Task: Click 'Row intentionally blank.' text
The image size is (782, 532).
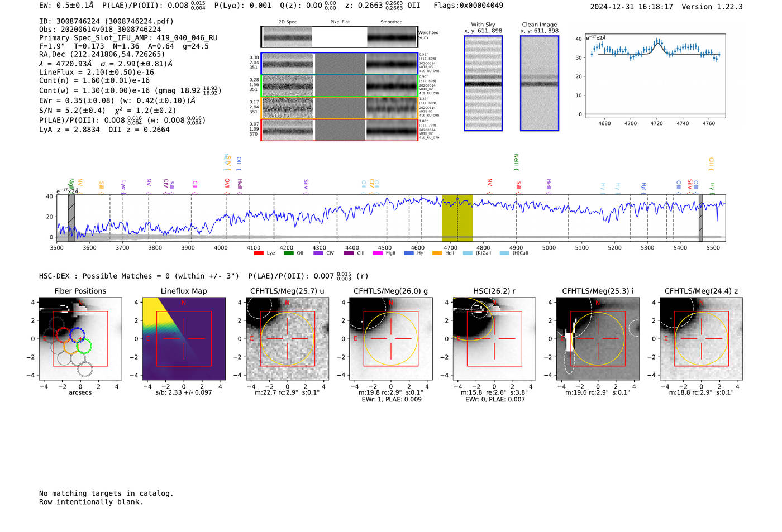Action: point(91,502)
